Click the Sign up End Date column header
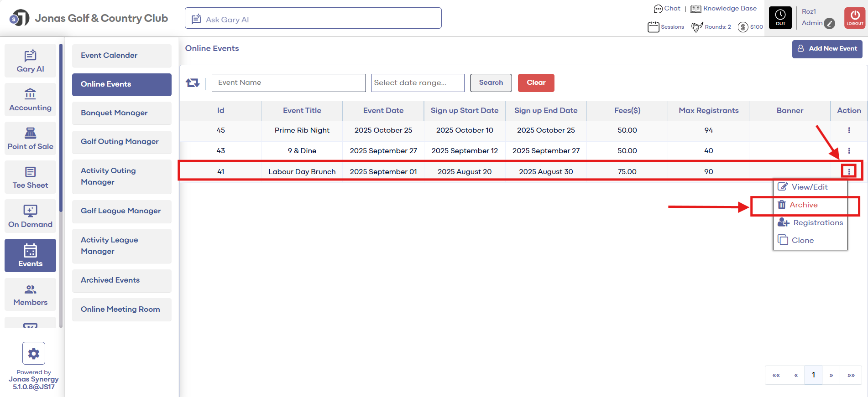This screenshot has width=868, height=397. click(x=546, y=111)
